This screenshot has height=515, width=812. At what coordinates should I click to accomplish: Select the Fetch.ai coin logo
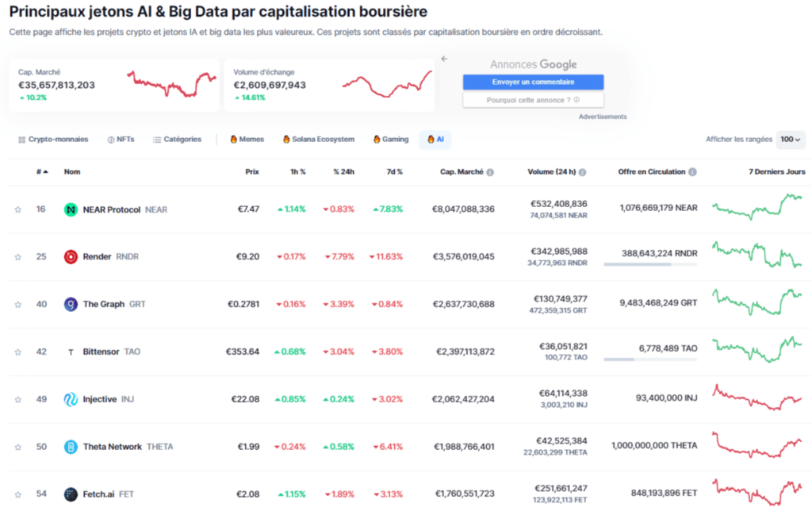72,494
